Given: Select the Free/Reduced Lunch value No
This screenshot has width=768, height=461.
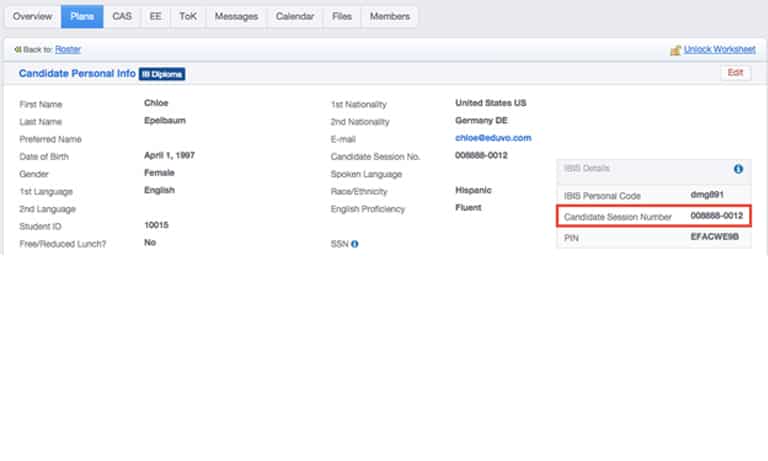Looking at the screenshot, I should click(150, 243).
